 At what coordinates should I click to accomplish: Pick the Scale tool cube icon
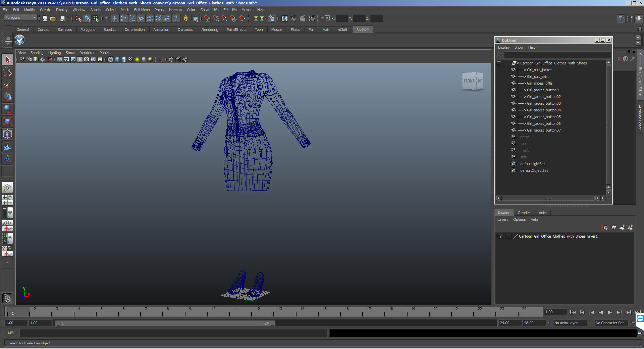7,121
